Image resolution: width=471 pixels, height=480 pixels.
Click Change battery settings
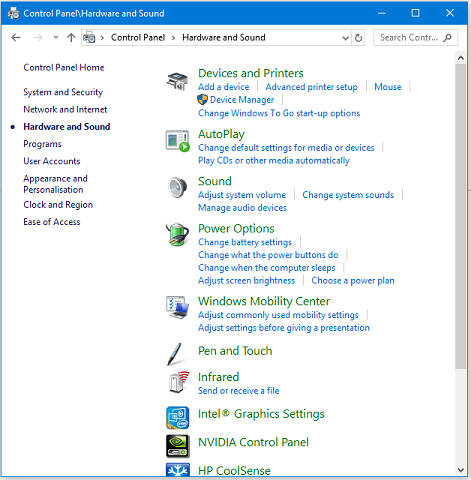click(x=245, y=242)
